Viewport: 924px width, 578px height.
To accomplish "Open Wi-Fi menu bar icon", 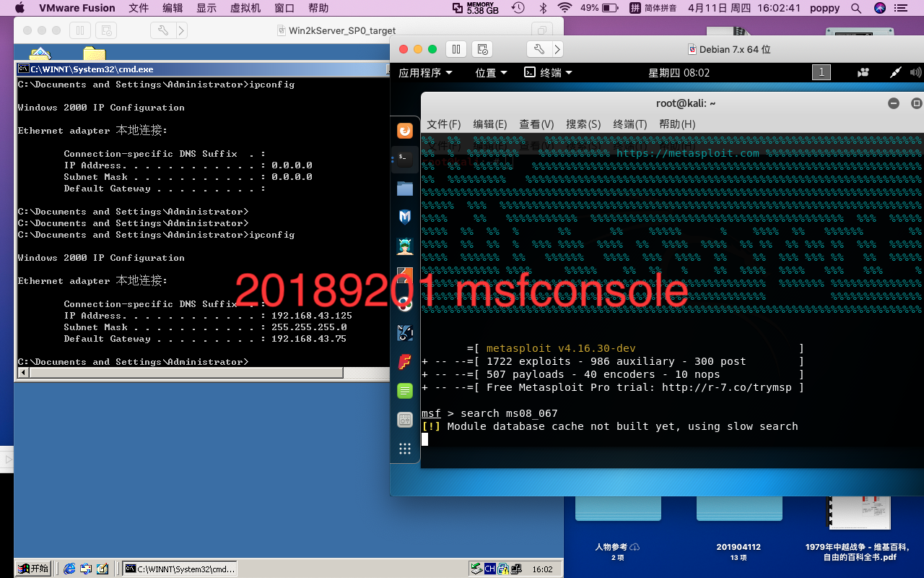I will point(565,8).
